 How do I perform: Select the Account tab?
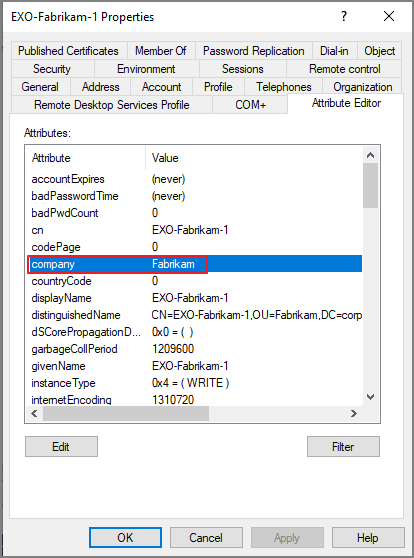click(162, 87)
